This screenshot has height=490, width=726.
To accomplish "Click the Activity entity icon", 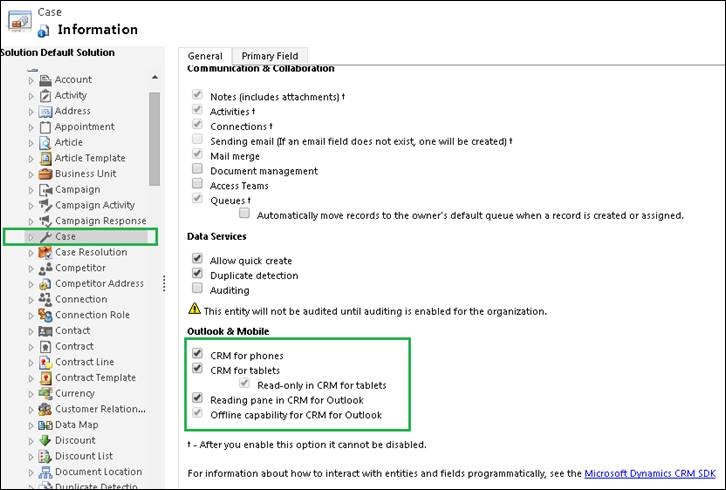I will click(45, 96).
